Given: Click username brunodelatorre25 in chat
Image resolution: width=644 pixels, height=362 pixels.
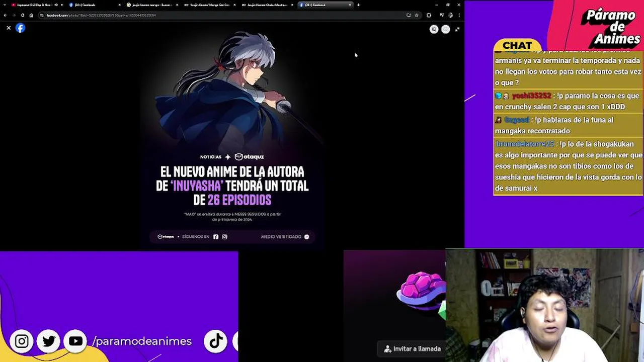Looking at the screenshot, I should 525,144.
